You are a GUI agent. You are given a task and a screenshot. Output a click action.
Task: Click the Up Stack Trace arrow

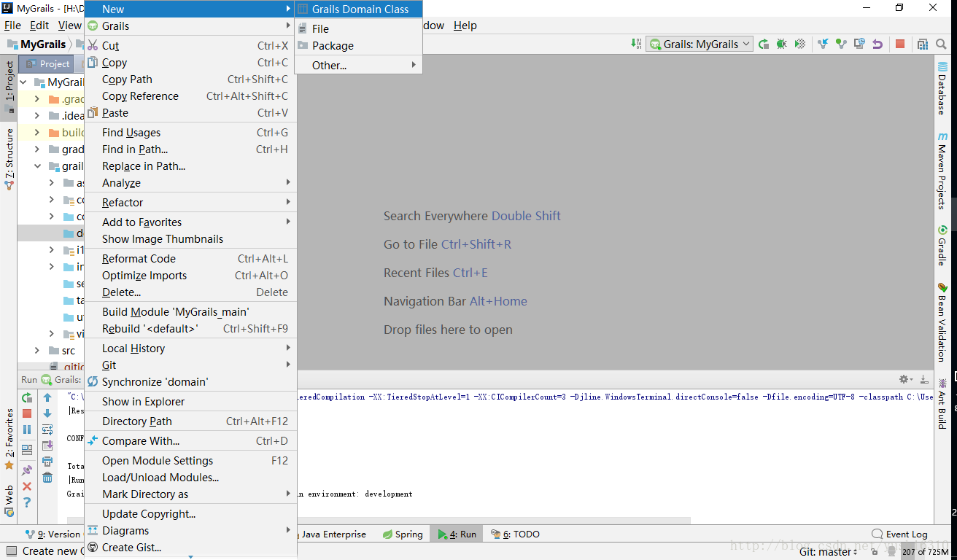click(47, 397)
